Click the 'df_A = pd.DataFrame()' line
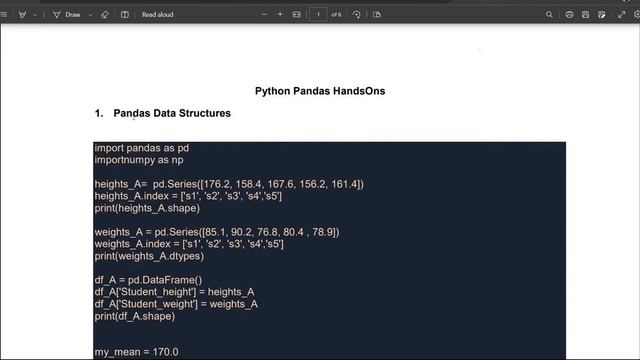The width and height of the screenshot is (640, 360). point(148,280)
